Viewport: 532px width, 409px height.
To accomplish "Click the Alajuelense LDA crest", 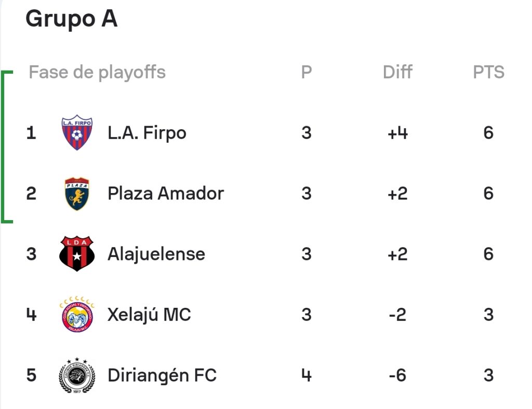I will [x=77, y=254].
